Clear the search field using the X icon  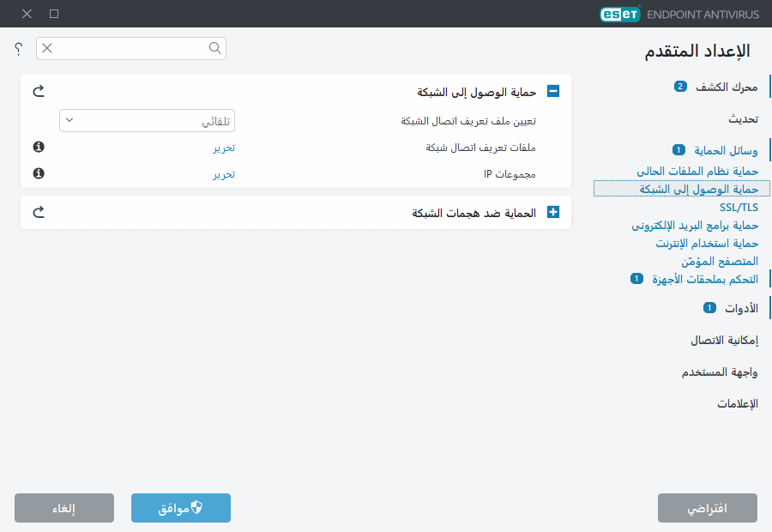(x=46, y=49)
